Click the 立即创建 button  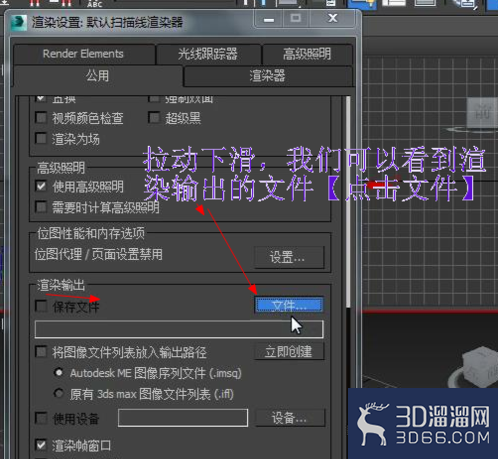pyautogui.click(x=289, y=352)
